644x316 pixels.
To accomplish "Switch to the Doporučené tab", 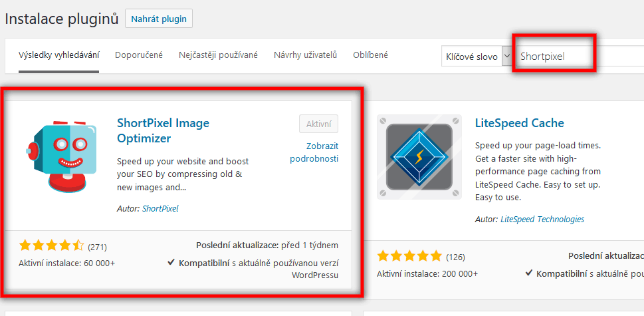I will tap(139, 55).
